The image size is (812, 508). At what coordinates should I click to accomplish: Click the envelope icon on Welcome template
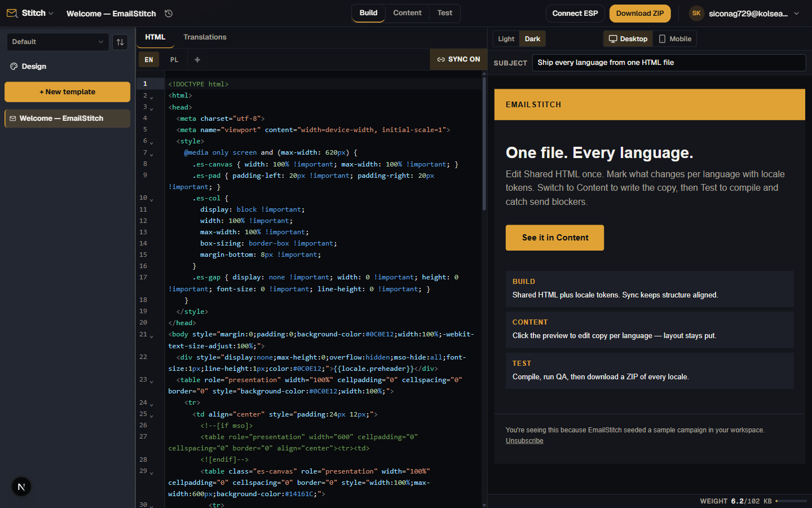13,119
